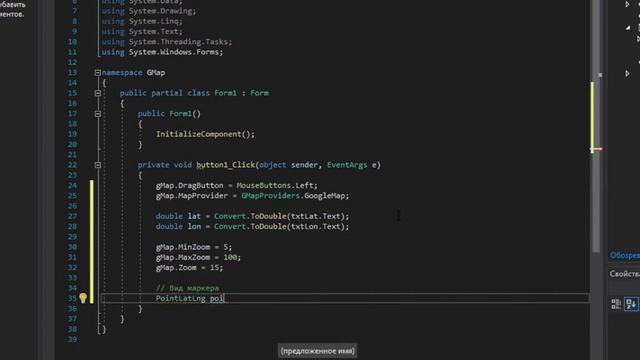Collapse the expanded Solution Explorer tree node
The height and width of the screenshot is (360, 640).
(x=628, y=28)
